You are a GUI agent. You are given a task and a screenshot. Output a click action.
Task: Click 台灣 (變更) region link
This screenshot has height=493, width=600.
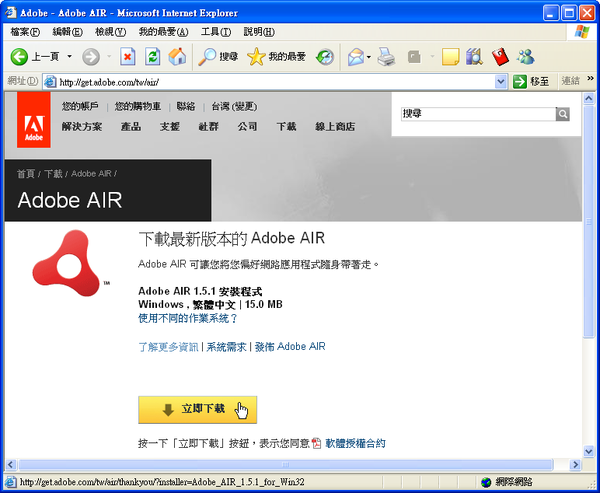coord(234,106)
